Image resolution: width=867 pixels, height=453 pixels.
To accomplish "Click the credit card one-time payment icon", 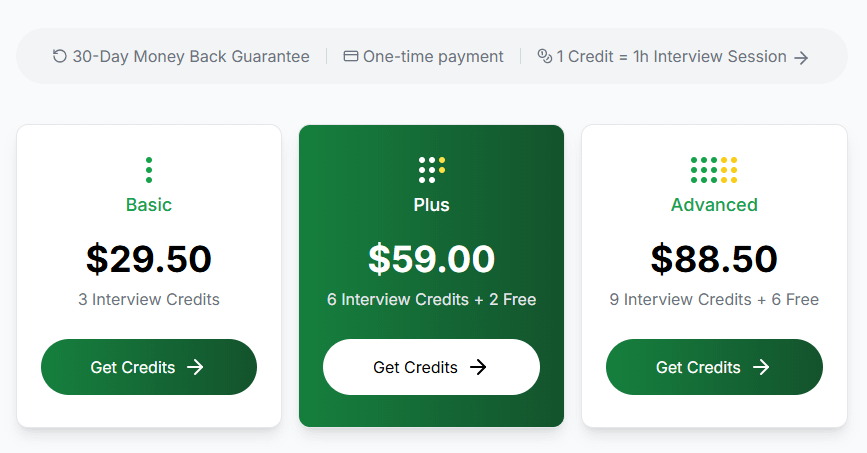I will (x=350, y=57).
